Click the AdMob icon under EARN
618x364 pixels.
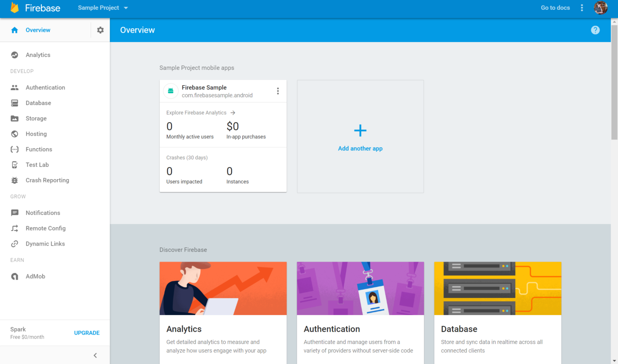click(15, 276)
